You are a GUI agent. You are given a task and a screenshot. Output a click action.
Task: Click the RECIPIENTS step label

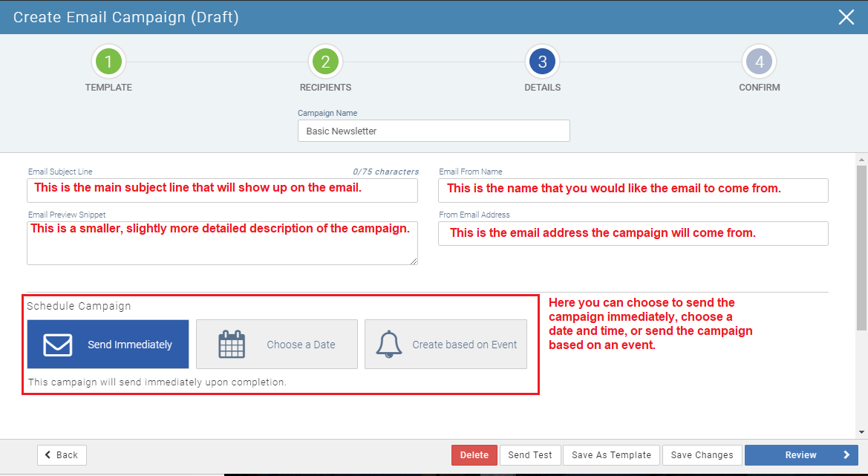[325, 88]
